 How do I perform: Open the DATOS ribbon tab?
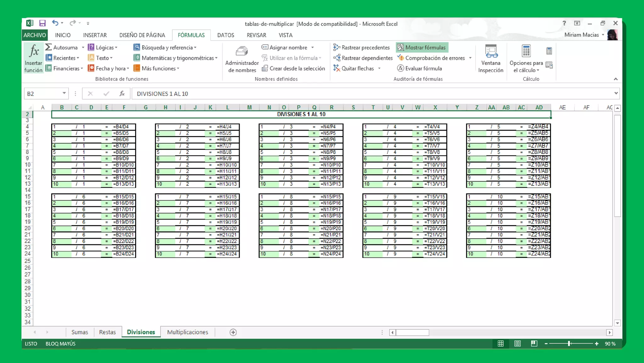click(x=225, y=35)
